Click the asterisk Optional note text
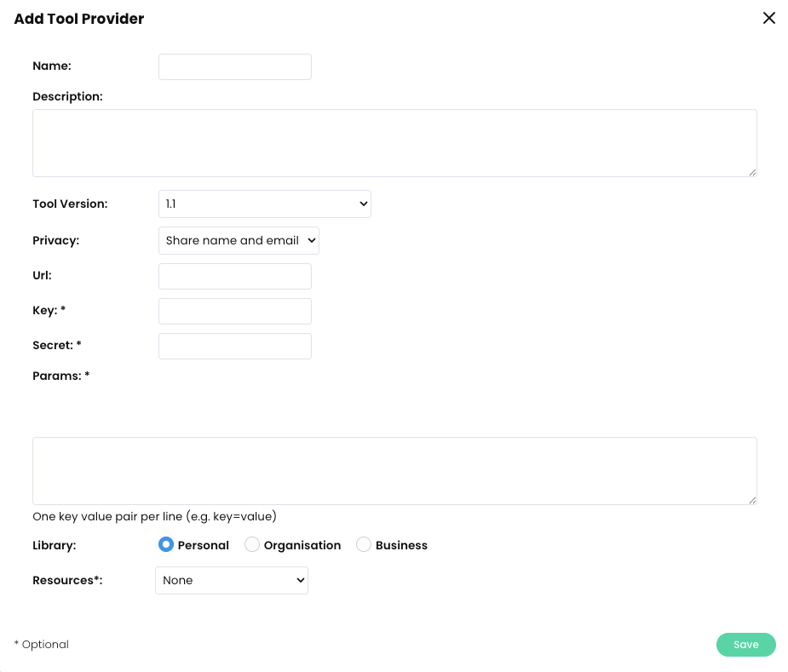 41,644
